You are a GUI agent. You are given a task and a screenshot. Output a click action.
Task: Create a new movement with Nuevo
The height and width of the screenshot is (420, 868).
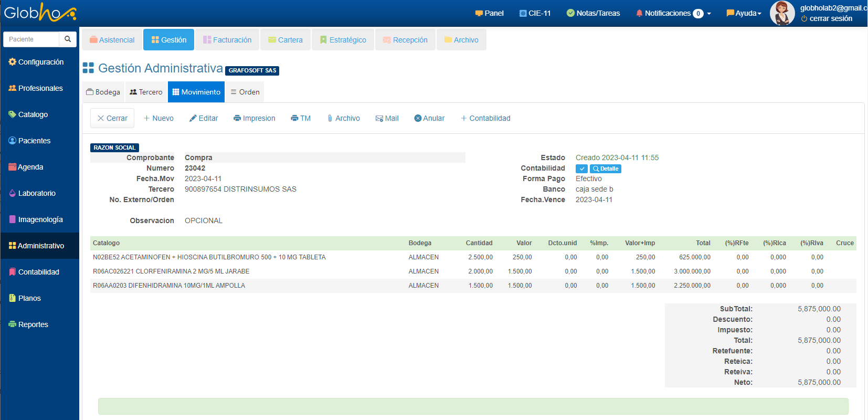click(158, 118)
